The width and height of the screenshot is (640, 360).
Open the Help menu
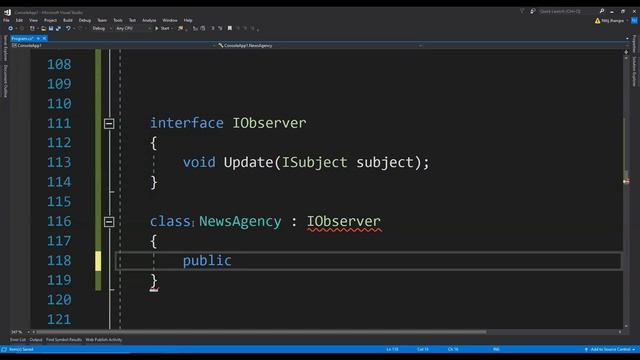[188, 20]
